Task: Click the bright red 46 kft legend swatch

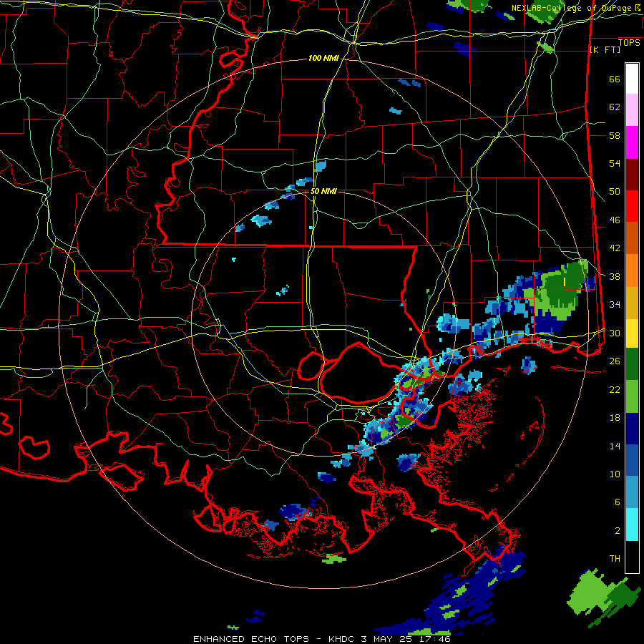Action: [x=632, y=206]
